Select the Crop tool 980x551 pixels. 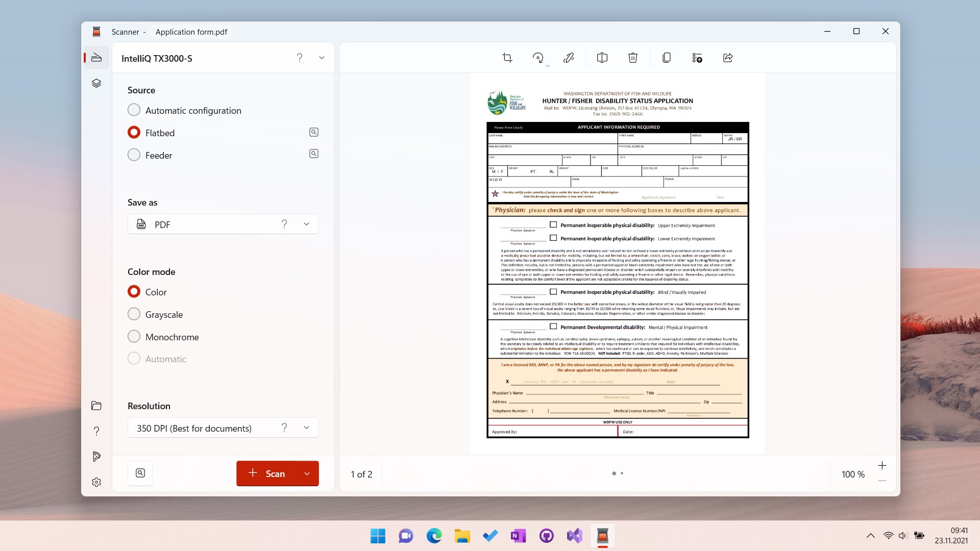(507, 58)
